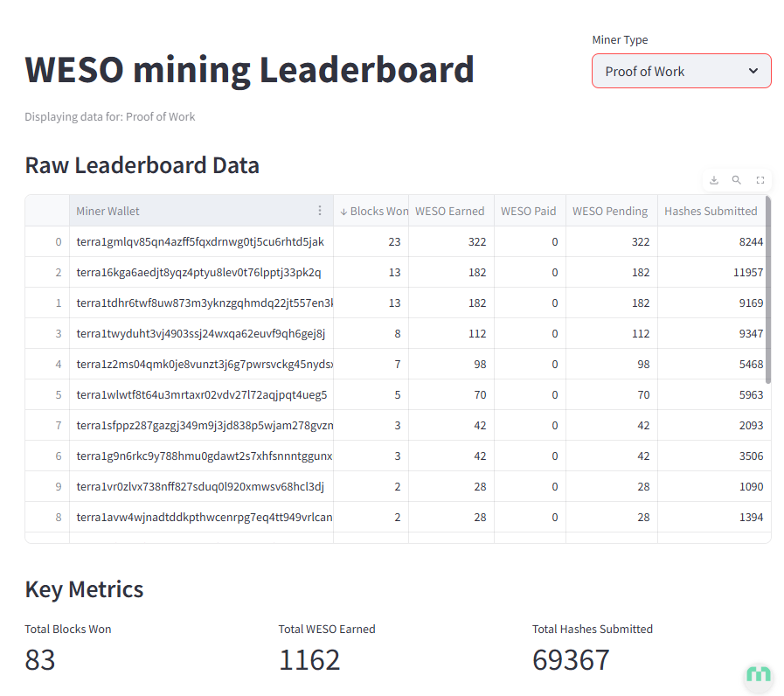Select wallet starting terra1tdhr6twf8uw873
784x696 pixels.
click(202, 303)
